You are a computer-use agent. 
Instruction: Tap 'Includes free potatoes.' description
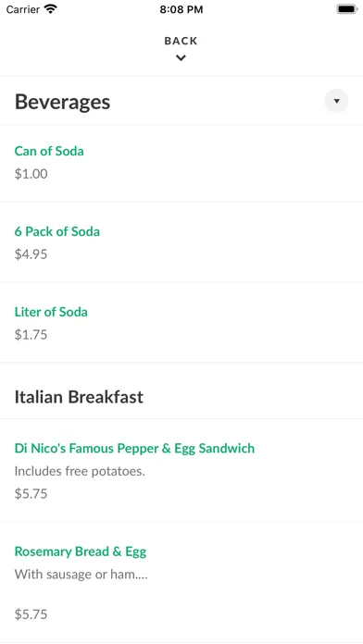coord(80,471)
